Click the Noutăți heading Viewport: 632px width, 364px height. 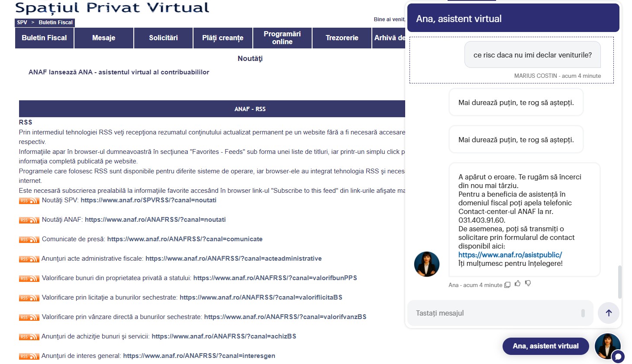(250, 58)
